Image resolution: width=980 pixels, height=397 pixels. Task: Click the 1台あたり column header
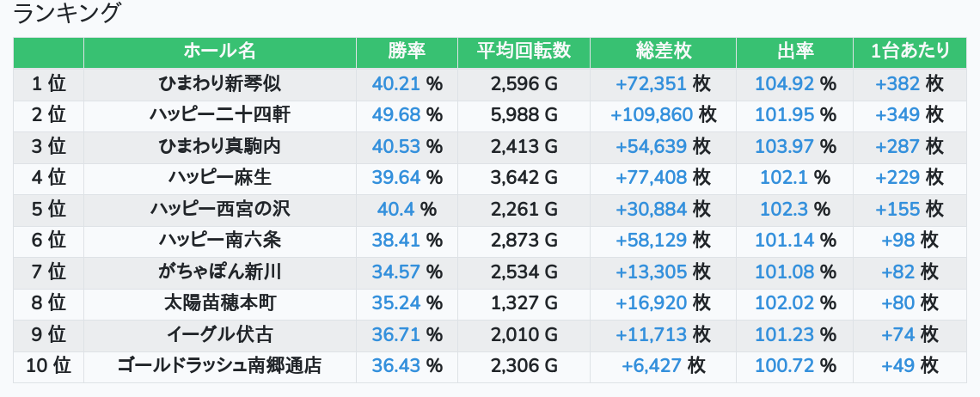pos(910,52)
